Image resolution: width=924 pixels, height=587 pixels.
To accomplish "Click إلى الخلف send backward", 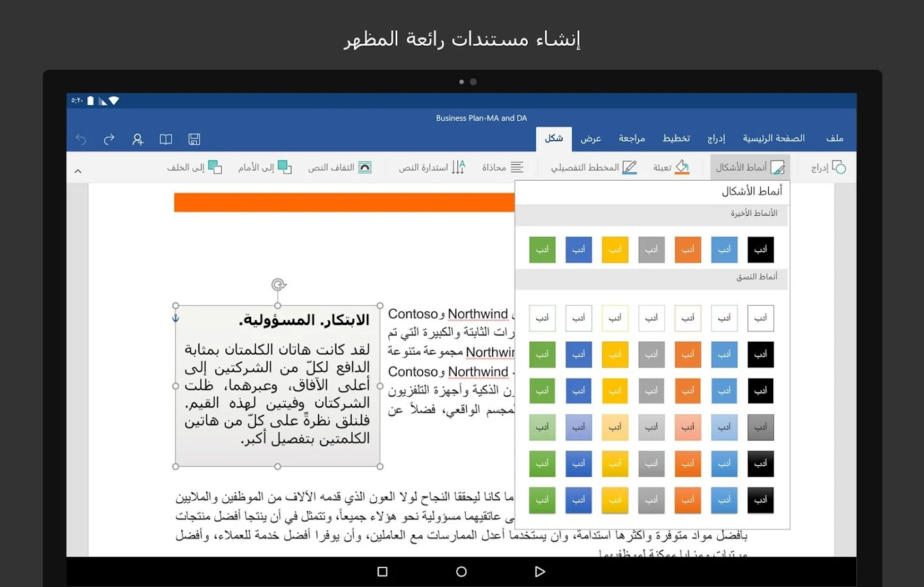I will pos(194,168).
